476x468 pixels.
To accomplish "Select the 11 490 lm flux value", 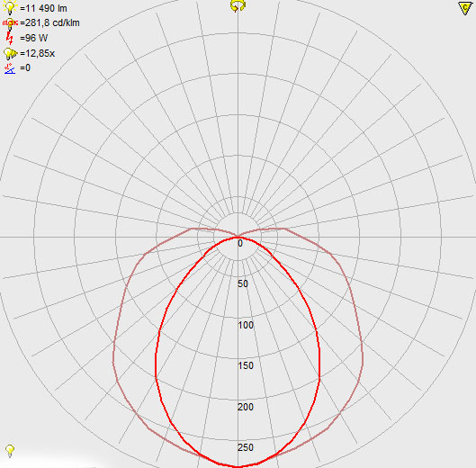I will click(43, 8).
